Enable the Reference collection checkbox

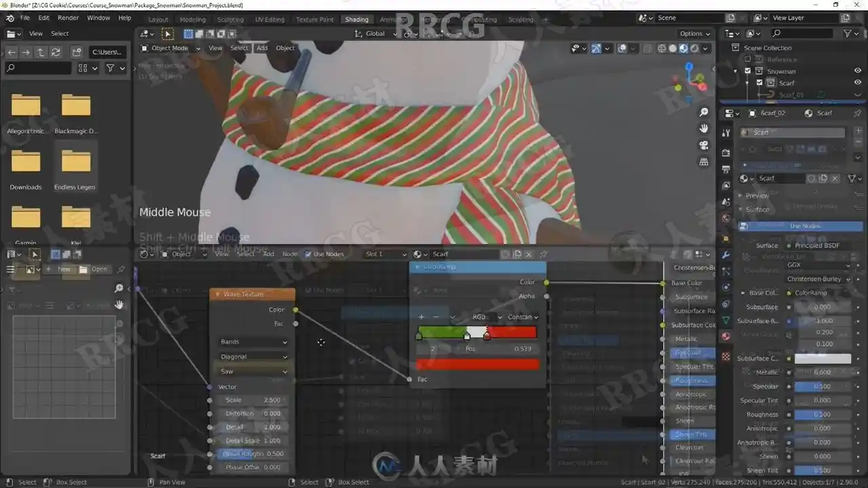coord(748,60)
